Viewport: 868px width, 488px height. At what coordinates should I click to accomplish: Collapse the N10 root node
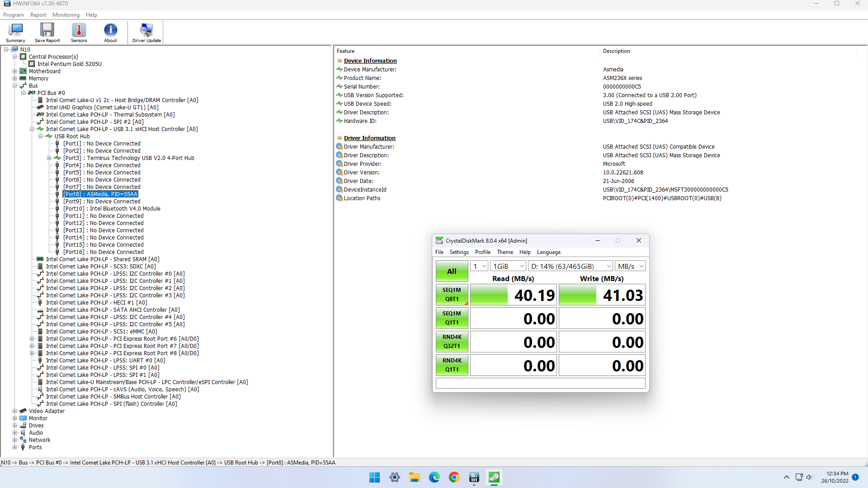(x=6, y=49)
